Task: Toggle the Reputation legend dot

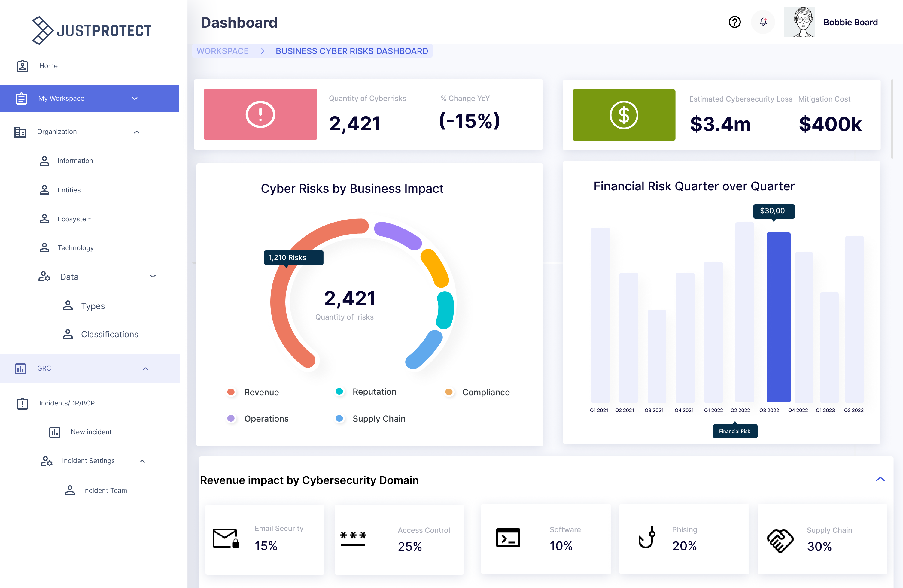Action: click(339, 391)
